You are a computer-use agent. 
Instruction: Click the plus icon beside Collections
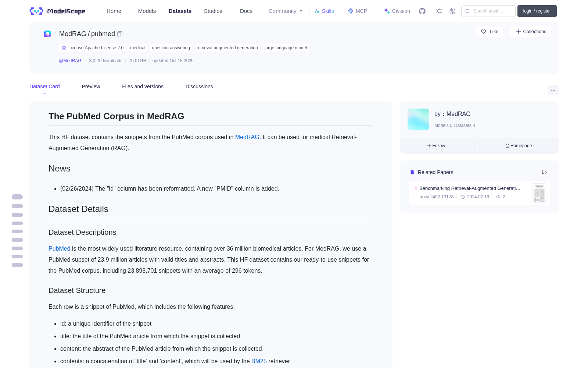tap(519, 32)
